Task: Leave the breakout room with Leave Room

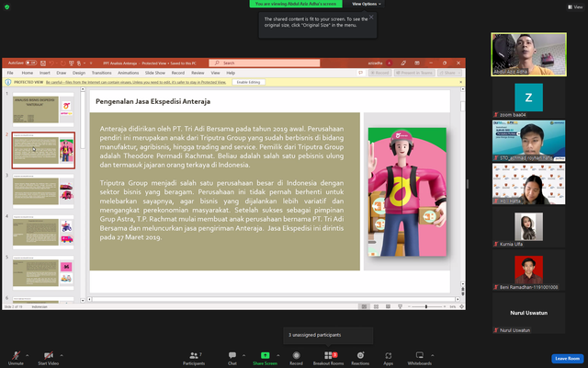Action: (x=568, y=359)
